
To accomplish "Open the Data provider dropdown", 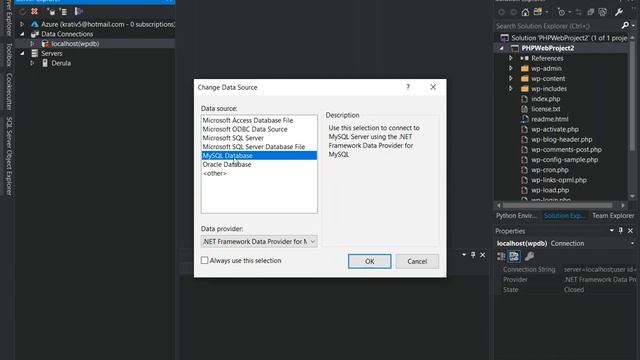I will 313,242.
